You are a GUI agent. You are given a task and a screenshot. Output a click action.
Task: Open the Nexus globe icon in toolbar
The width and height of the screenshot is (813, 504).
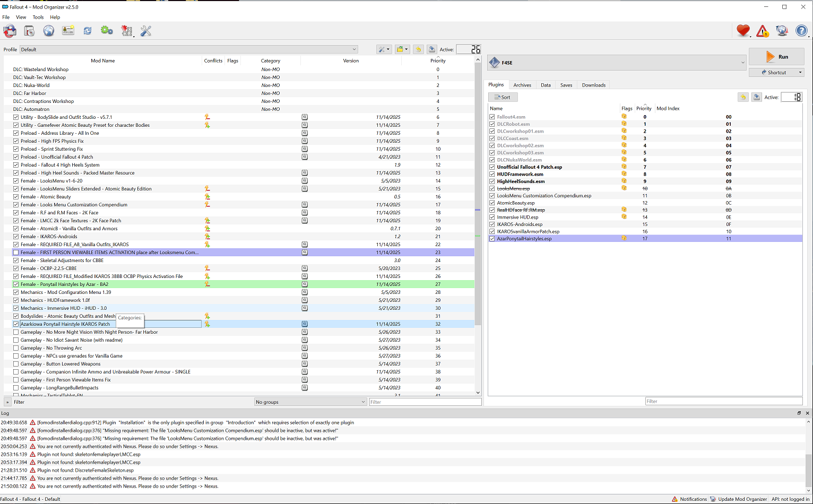tap(49, 31)
